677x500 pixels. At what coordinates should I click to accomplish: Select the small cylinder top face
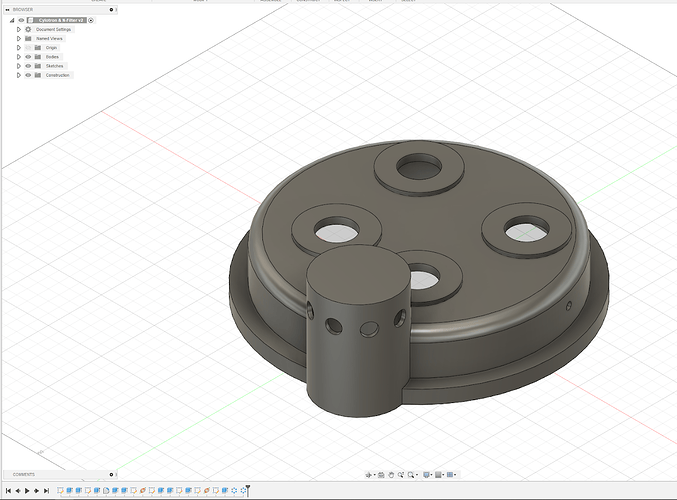[x=357, y=274]
